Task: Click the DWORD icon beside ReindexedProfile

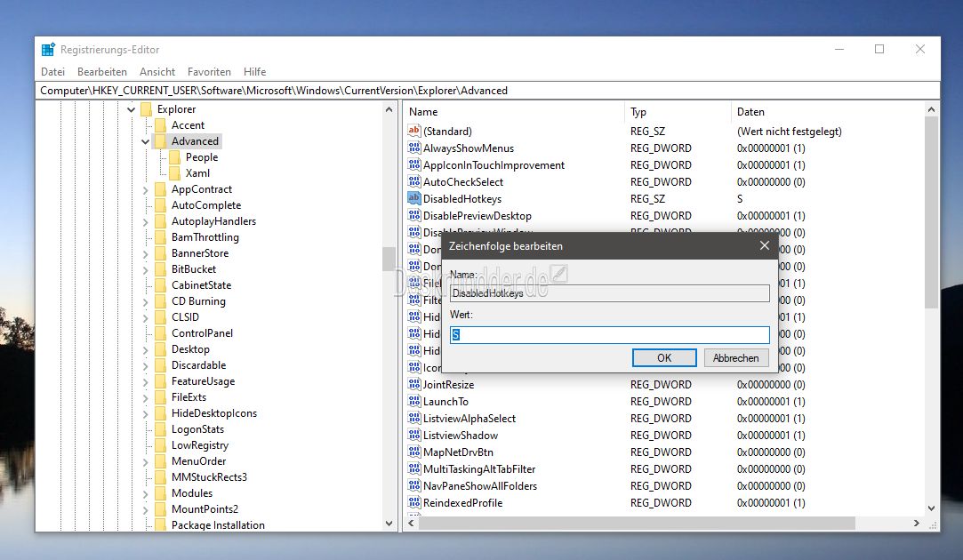Action: coord(414,502)
